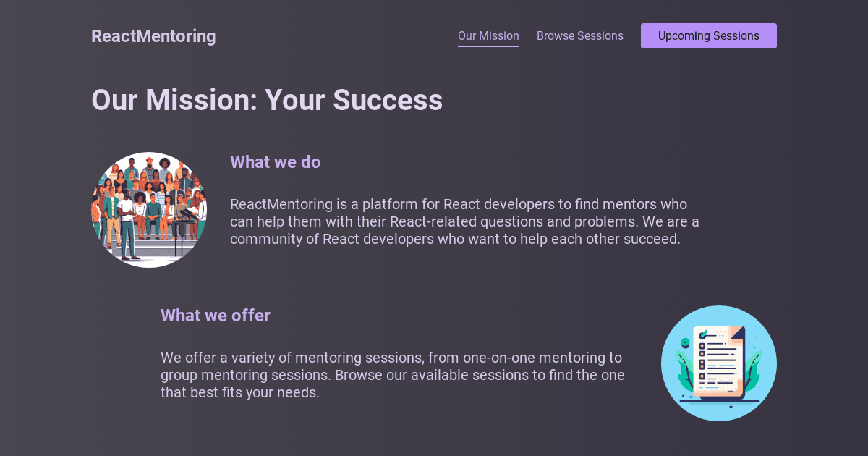Click the first checkbox on the checklist illustration
Viewport: 868px width, 456px height.
(702, 346)
